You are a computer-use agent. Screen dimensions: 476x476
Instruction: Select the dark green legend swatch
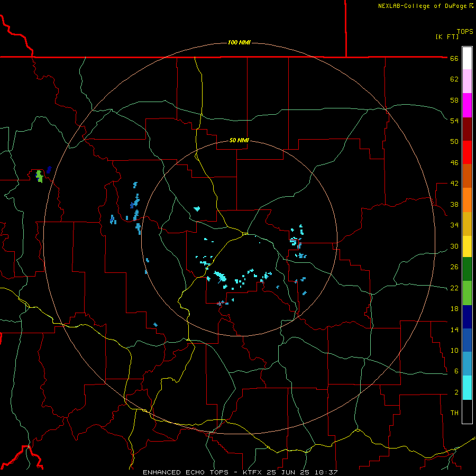467,269
